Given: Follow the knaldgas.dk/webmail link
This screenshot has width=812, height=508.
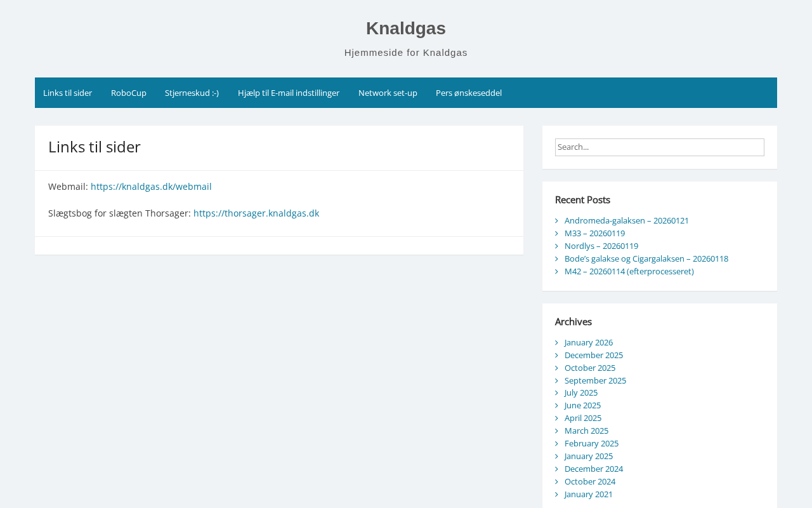Looking at the screenshot, I should (x=151, y=187).
